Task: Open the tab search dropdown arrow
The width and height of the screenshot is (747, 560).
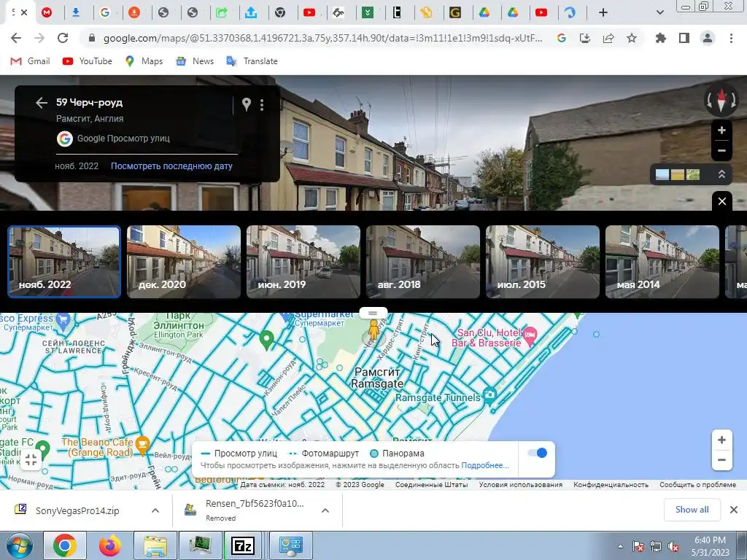Action: click(659, 12)
